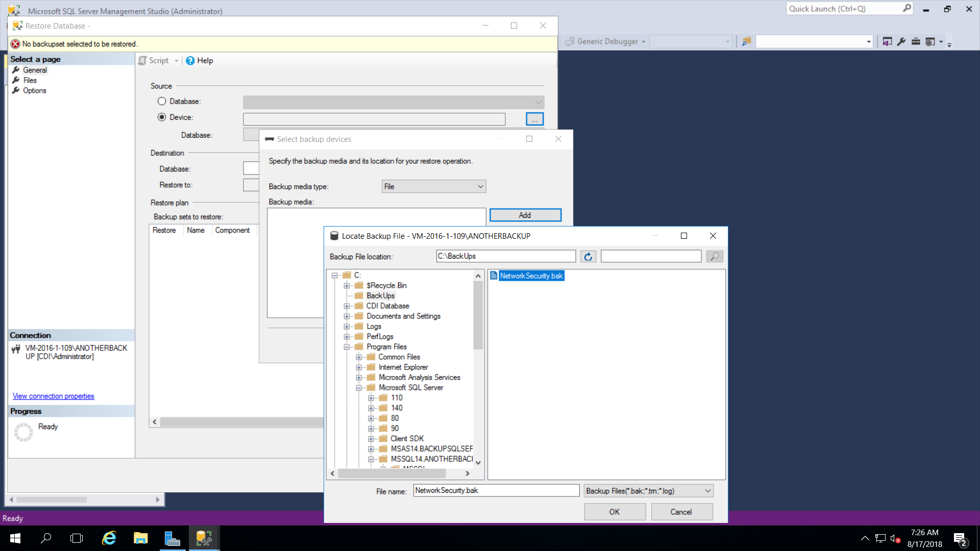Click the network icon in system tray

tap(880, 538)
